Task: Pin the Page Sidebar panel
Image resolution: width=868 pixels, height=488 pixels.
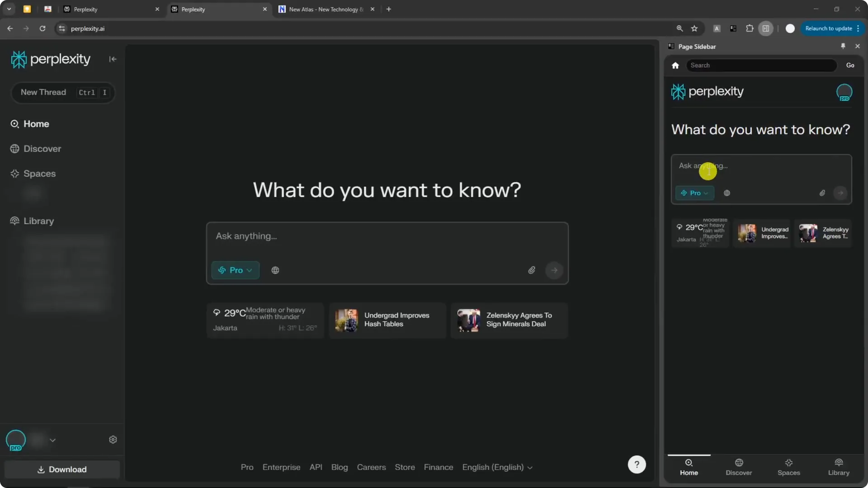Action: tap(843, 46)
